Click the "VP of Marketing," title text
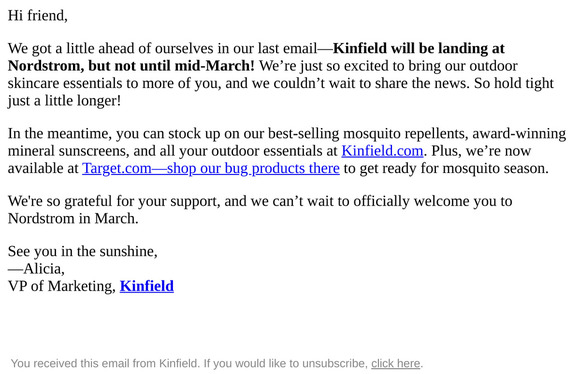Viewport: 580px width, 374px height. (62, 286)
